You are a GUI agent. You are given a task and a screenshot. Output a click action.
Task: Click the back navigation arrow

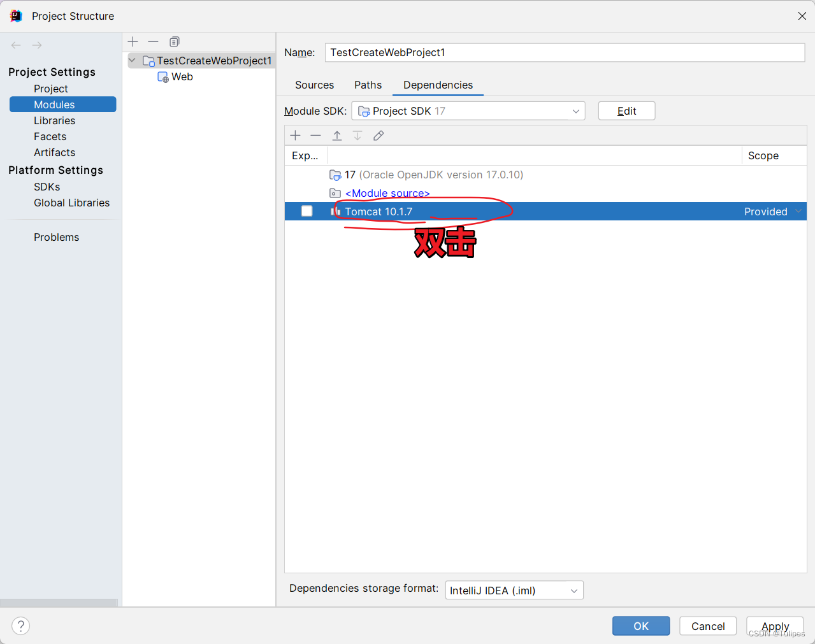(x=16, y=45)
